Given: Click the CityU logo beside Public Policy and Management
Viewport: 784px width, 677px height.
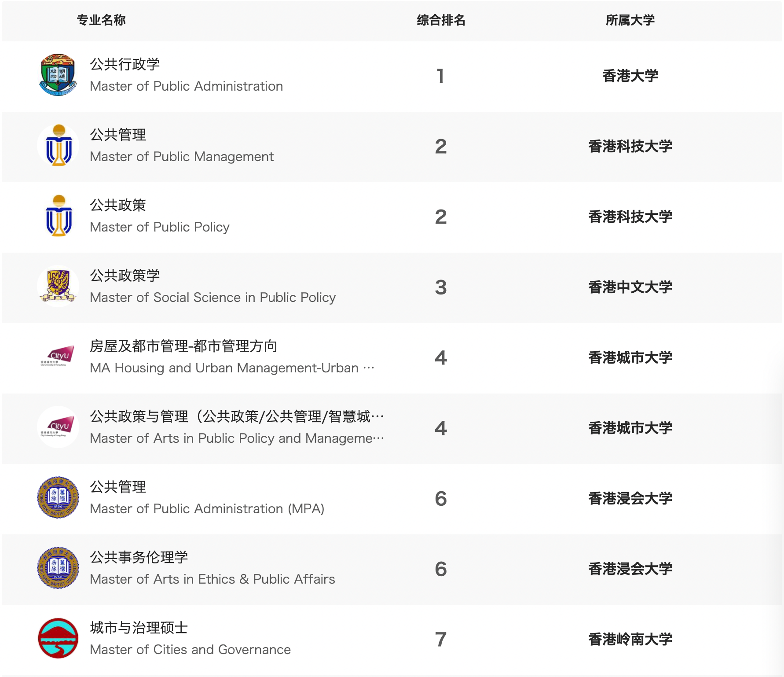Looking at the screenshot, I should 58,427.
